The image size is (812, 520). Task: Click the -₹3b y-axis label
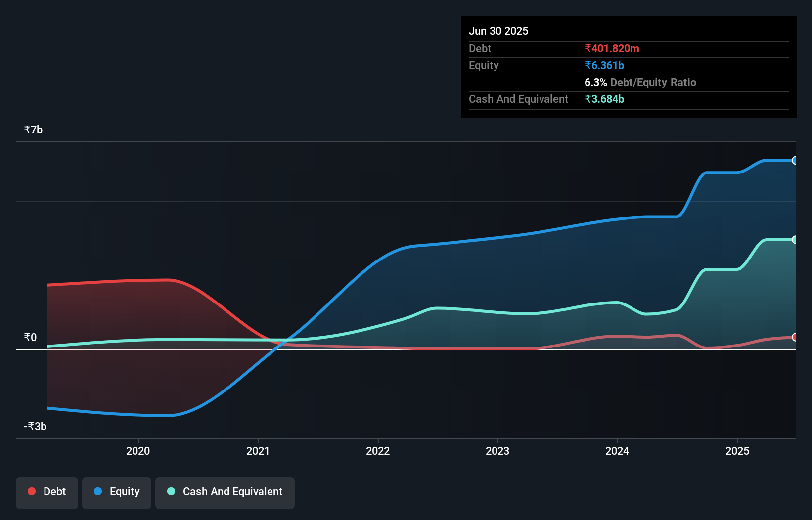(35, 427)
